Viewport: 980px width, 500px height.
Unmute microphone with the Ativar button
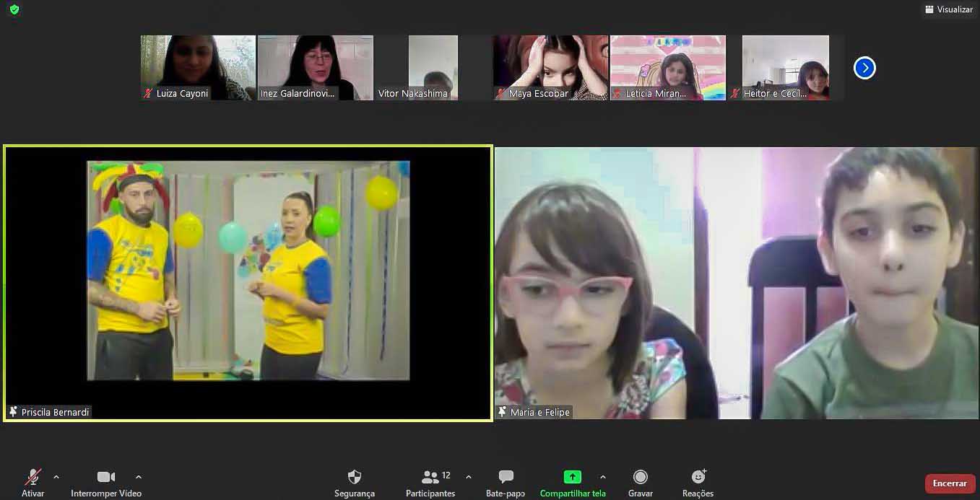tap(33, 483)
